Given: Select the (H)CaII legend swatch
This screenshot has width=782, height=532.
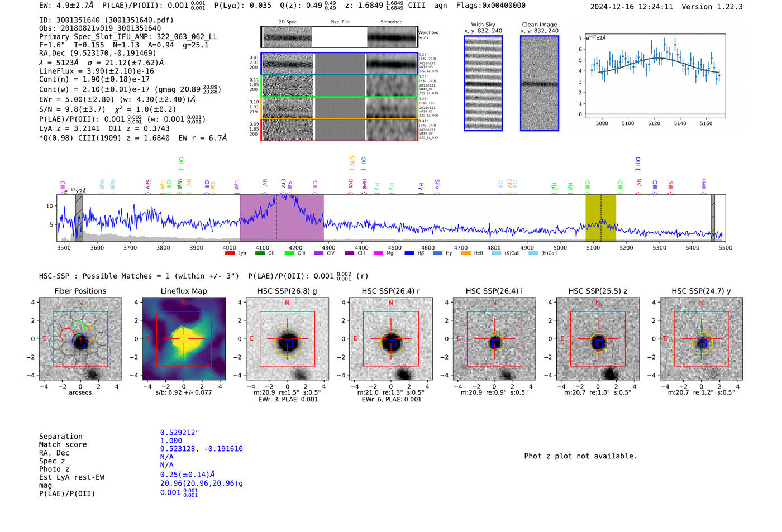Looking at the screenshot, I should [533, 253].
